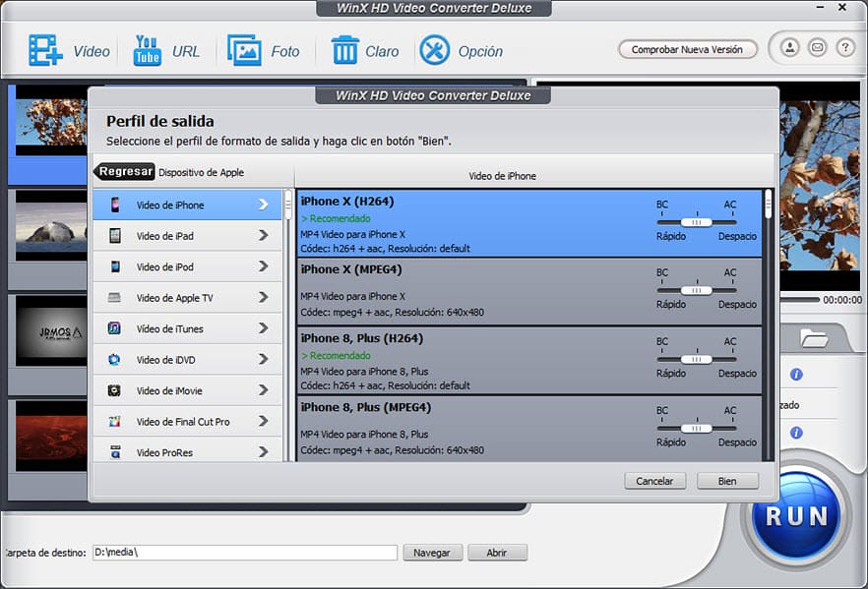Select the mountain landscape video thumbnail
Image resolution: width=868 pixels, height=589 pixels.
[x=51, y=225]
